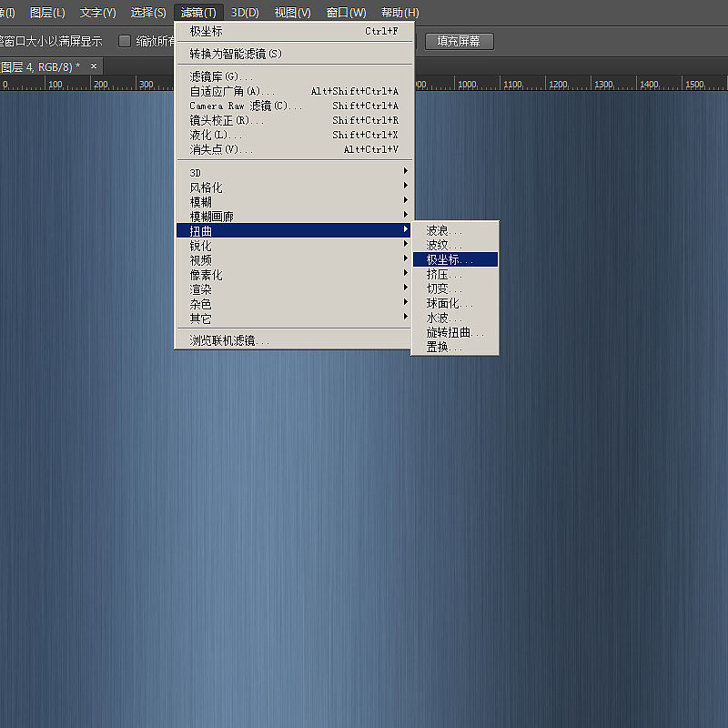
Task: Open 消失点(V) filter
Action: tap(293, 149)
